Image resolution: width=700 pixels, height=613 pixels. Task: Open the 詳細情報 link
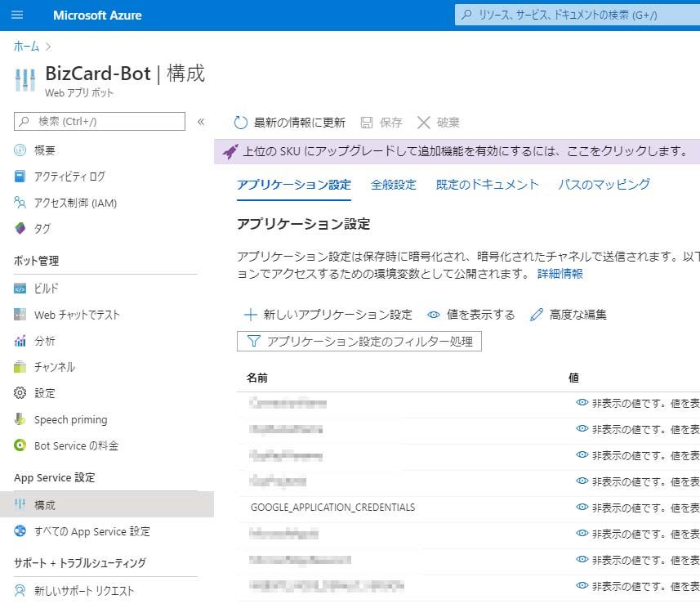pyautogui.click(x=560, y=274)
